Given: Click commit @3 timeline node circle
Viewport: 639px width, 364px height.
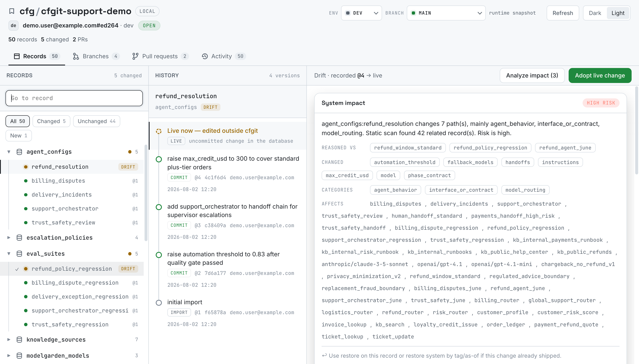Looking at the screenshot, I should [x=159, y=207].
